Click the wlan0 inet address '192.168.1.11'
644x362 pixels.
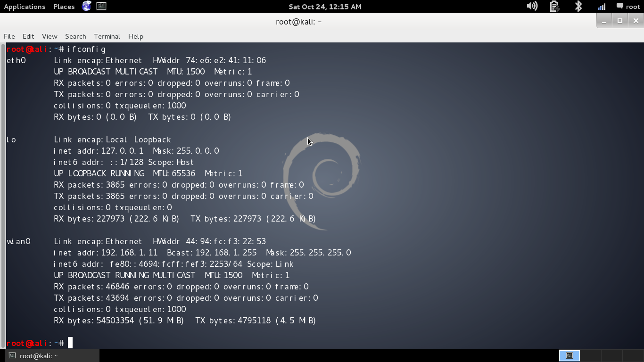pyautogui.click(x=129, y=253)
